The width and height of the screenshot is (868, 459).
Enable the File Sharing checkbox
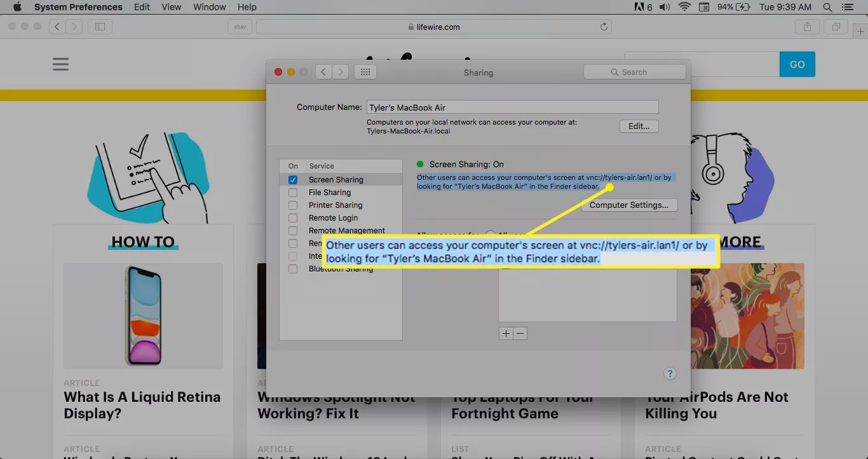[293, 193]
